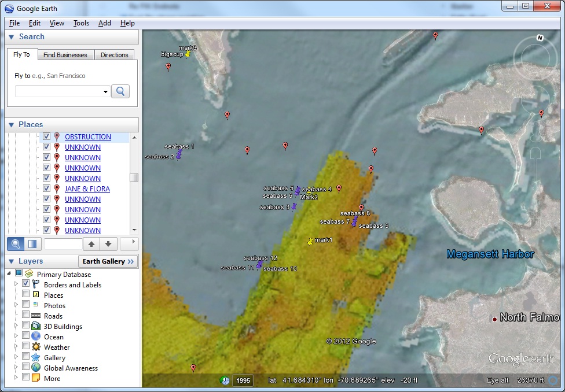Click the Places panel search magnifier icon
This screenshot has height=392, width=565.
(x=16, y=244)
